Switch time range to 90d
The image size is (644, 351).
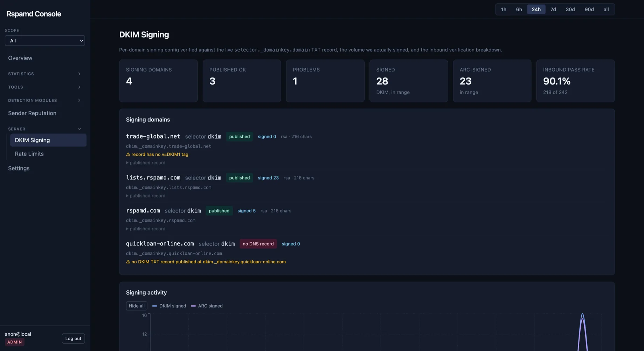point(589,9)
